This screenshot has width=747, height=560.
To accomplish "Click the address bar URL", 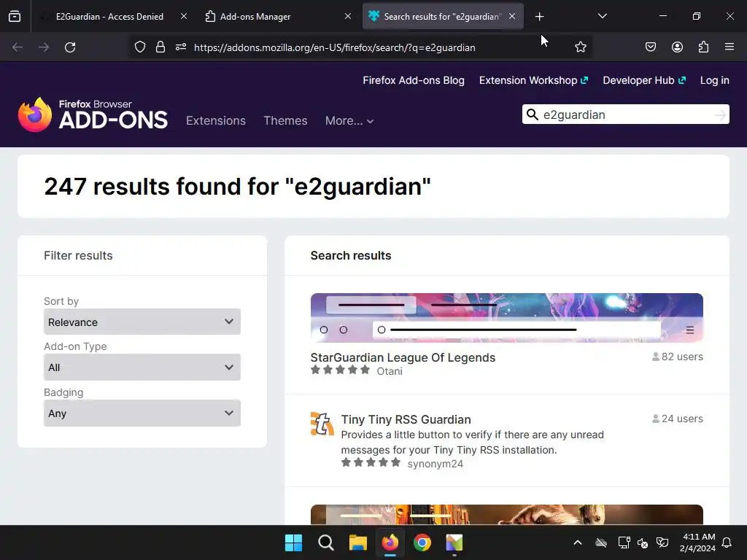I will tap(334, 47).
